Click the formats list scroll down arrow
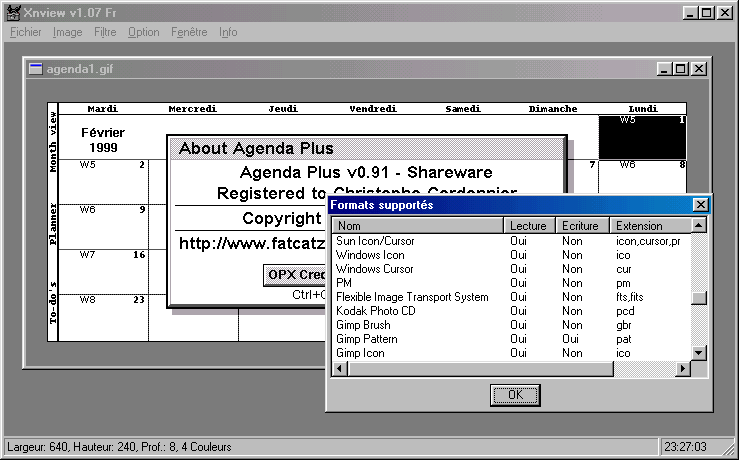The width and height of the screenshot is (739, 460). [x=698, y=353]
